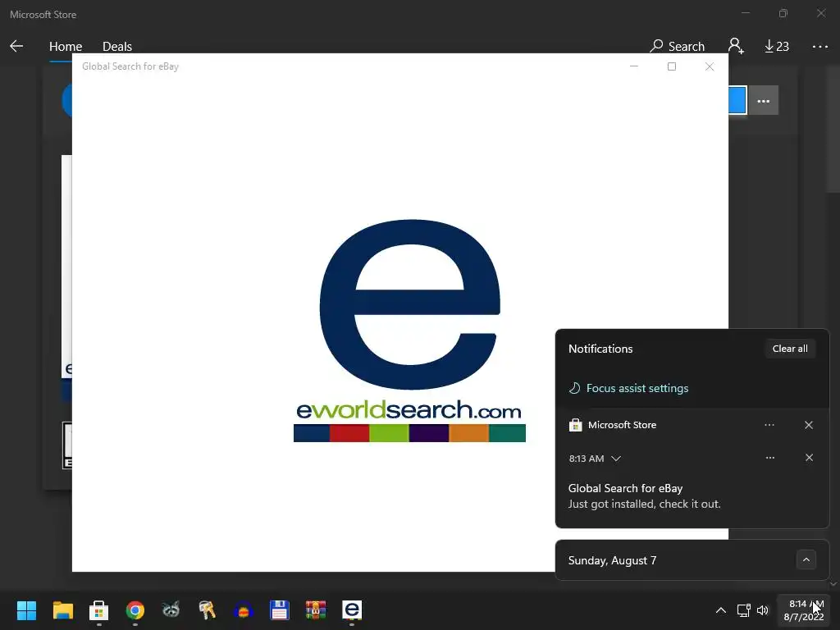Click the ellipsis button beside the blue button
The width and height of the screenshot is (840, 630).
coord(763,101)
